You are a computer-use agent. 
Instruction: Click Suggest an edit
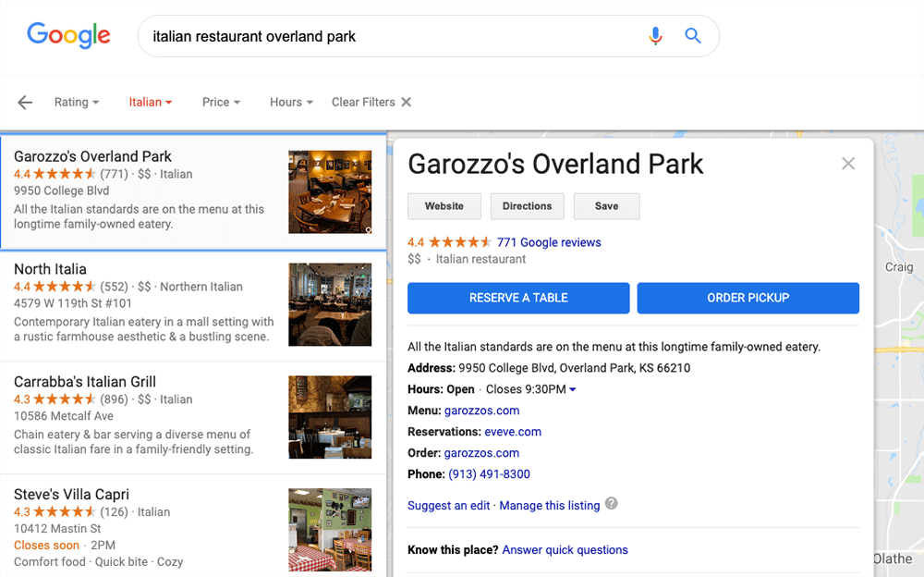click(448, 506)
